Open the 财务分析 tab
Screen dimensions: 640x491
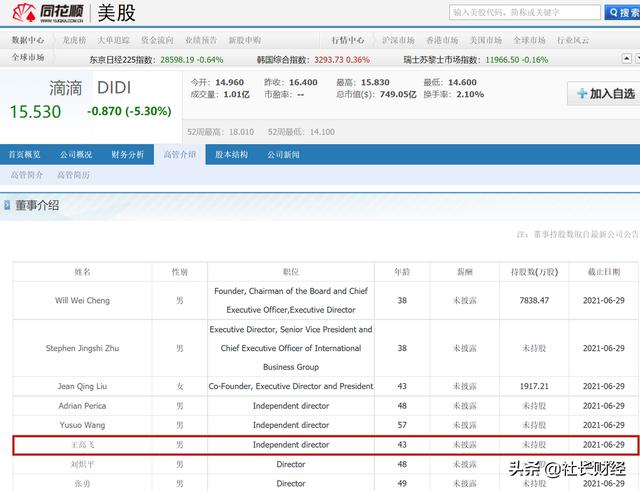[127, 155]
